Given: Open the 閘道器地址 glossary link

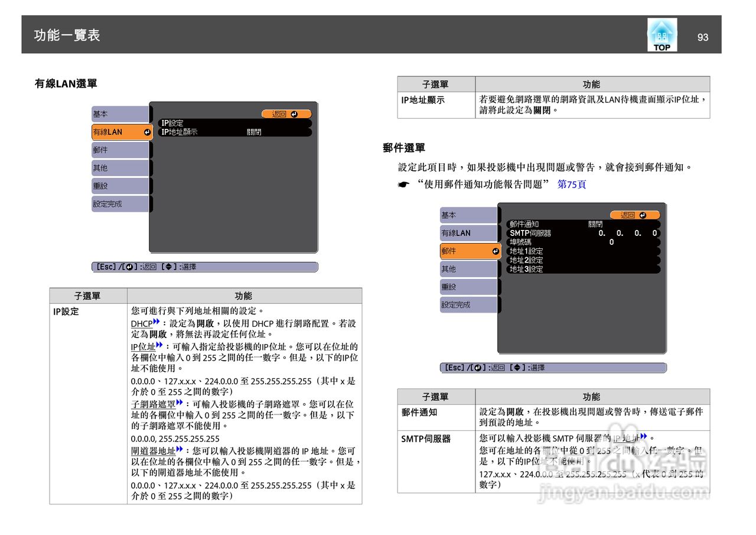Looking at the screenshot, I should click(x=154, y=452).
